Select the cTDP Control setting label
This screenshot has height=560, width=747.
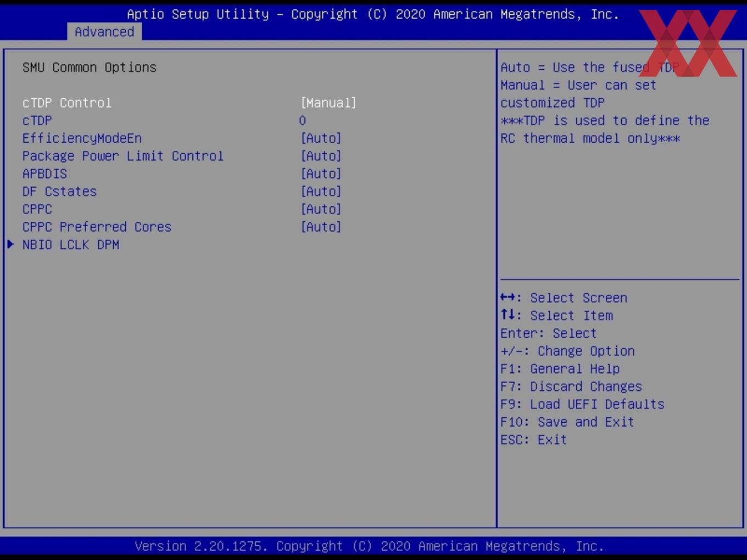pos(67,103)
